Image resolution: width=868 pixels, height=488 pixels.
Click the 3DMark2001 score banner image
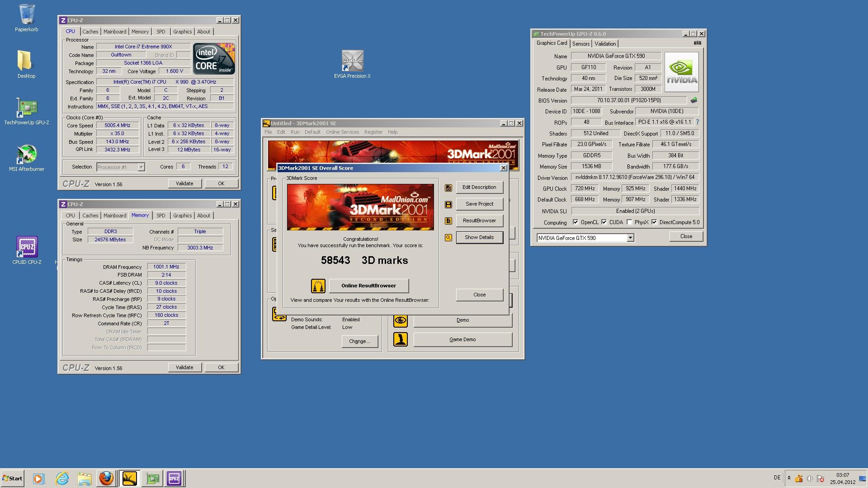coord(360,207)
